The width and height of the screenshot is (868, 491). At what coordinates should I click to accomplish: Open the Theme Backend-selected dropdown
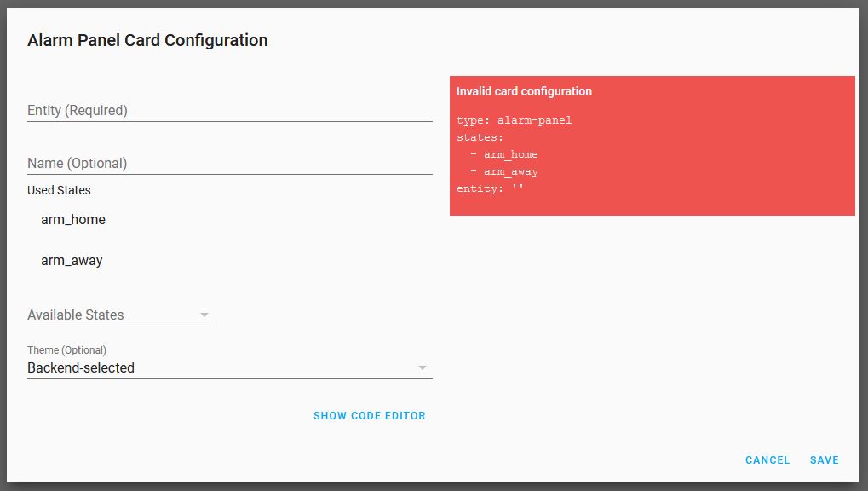230,367
